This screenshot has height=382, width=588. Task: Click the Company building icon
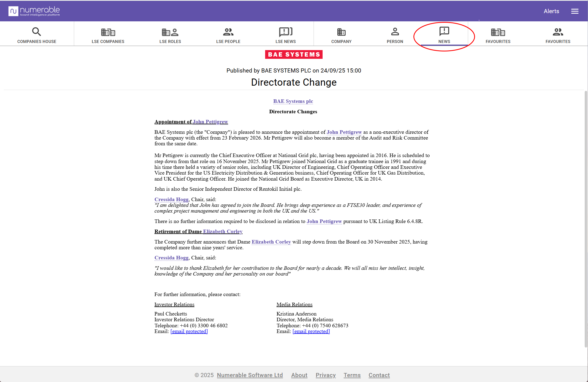tap(341, 32)
